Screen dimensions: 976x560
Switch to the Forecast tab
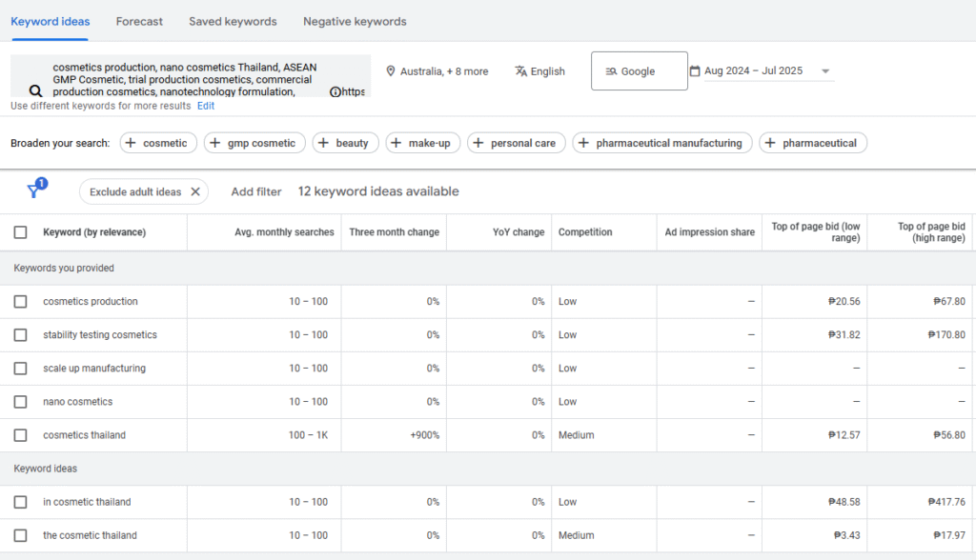point(139,21)
